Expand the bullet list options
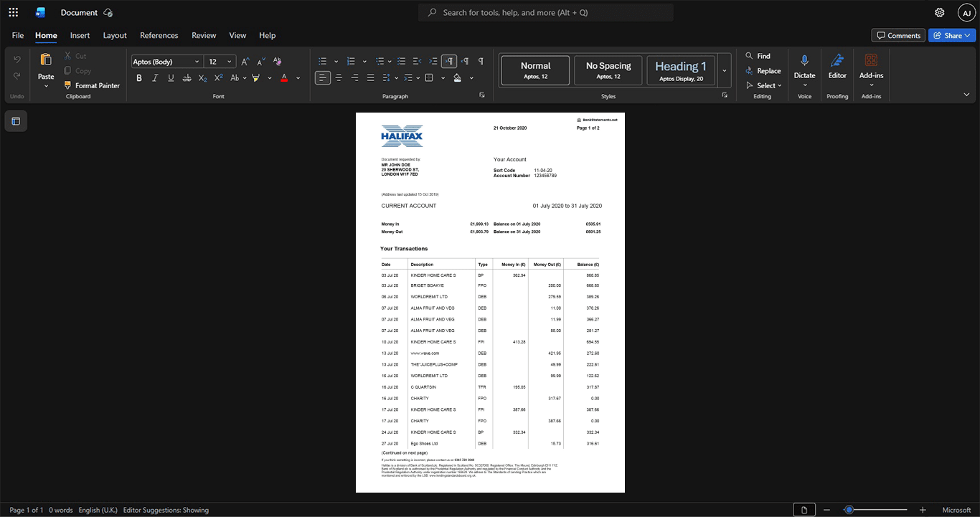This screenshot has width=980, height=517. tap(336, 62)
